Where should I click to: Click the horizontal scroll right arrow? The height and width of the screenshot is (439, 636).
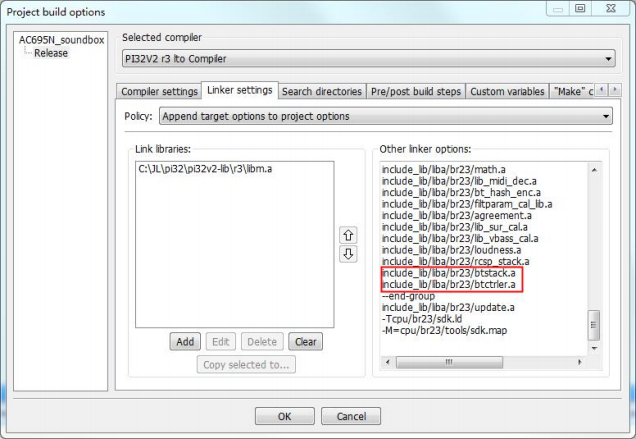pos(579,362)
